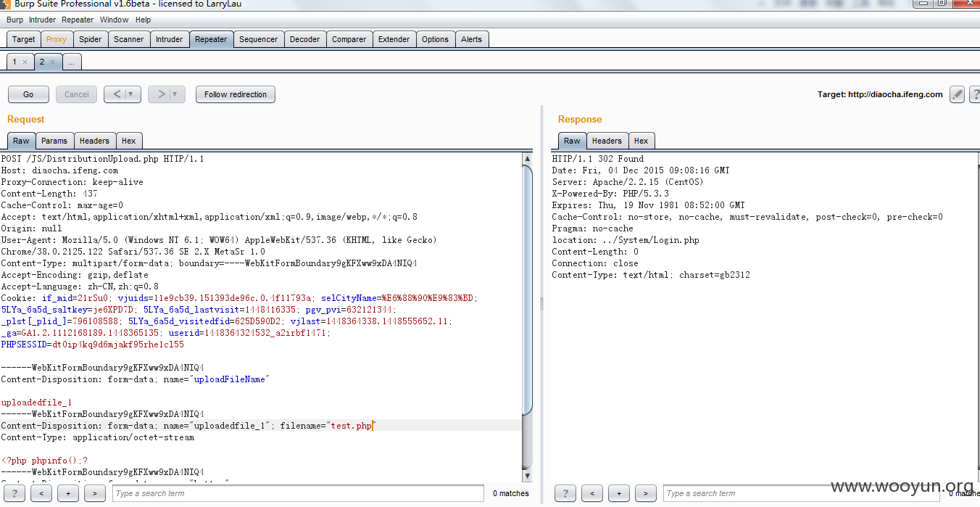Click the response search help question button
This screenshot has width=980, height=507.
565,493
